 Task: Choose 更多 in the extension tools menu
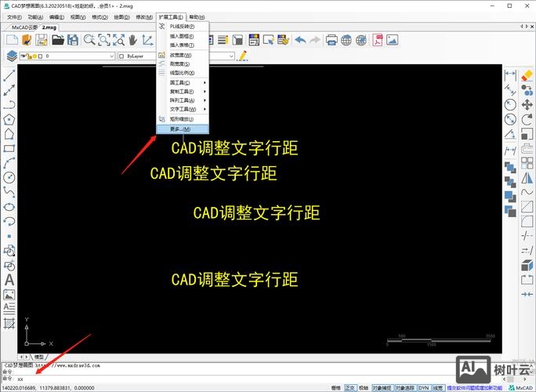point(183,129)
